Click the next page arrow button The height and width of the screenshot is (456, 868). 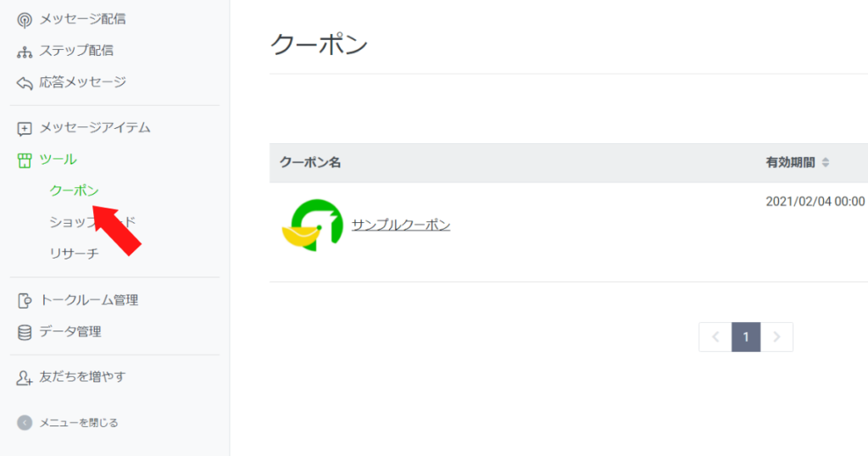(777, 336)
